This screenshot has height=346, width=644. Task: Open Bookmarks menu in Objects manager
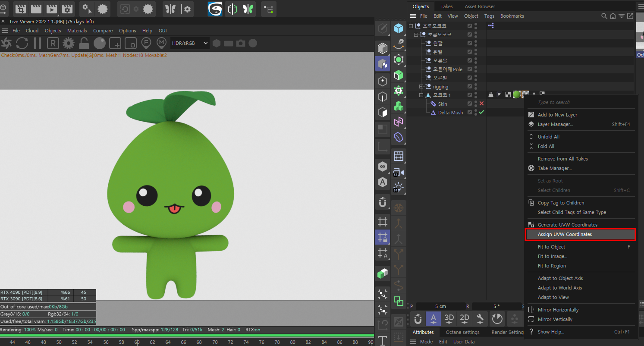tap(512, 16)
